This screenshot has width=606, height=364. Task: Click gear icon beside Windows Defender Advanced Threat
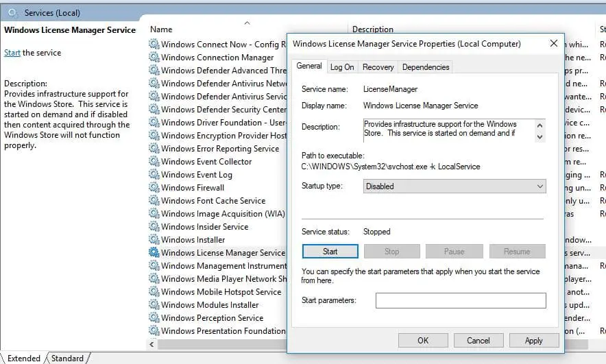tap(154, 71)
